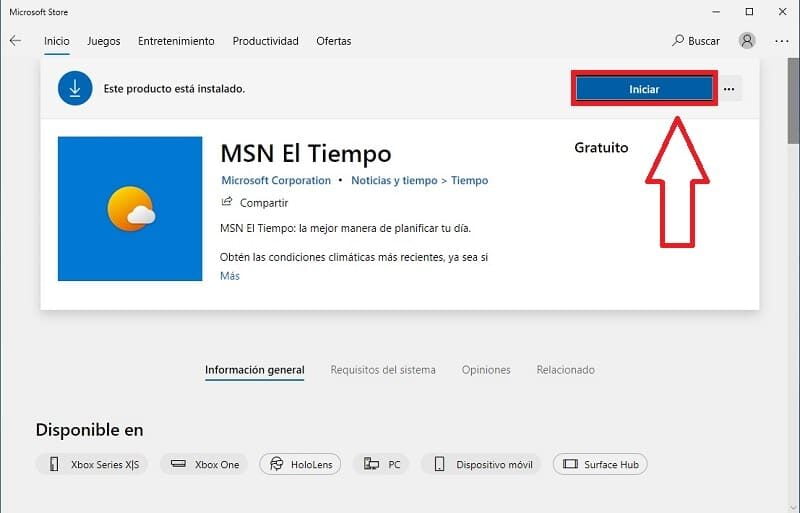Select the Xbox Series X|S platform chip
Viewport: 800px width, 513px height.
[x=92, y=465]
